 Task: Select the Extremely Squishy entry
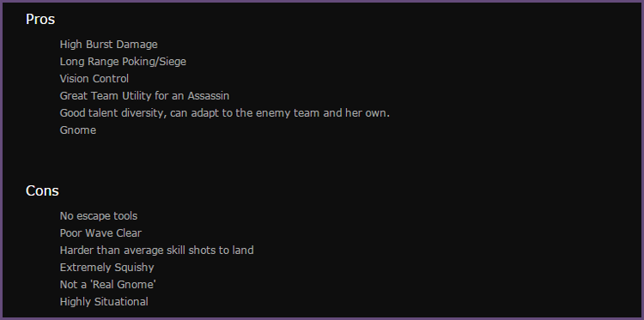click(x=106, y=268)
